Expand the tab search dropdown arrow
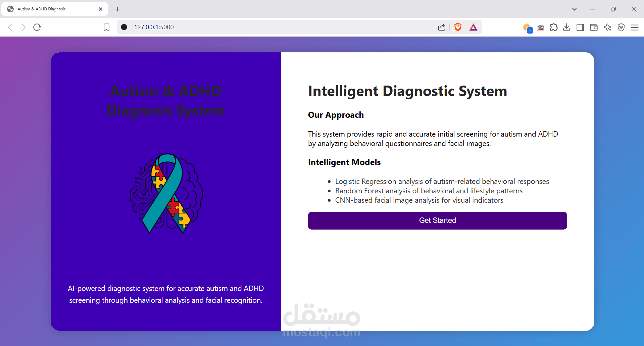The image size is (644, 346). [574, 9]
